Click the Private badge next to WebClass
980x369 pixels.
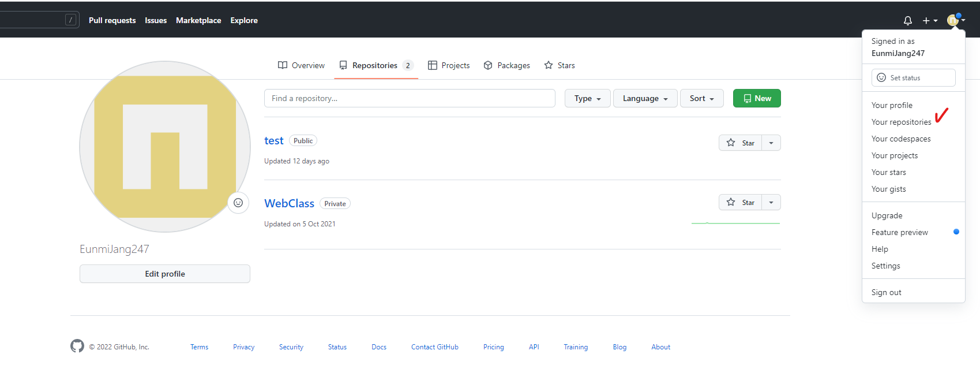[335, 203]
